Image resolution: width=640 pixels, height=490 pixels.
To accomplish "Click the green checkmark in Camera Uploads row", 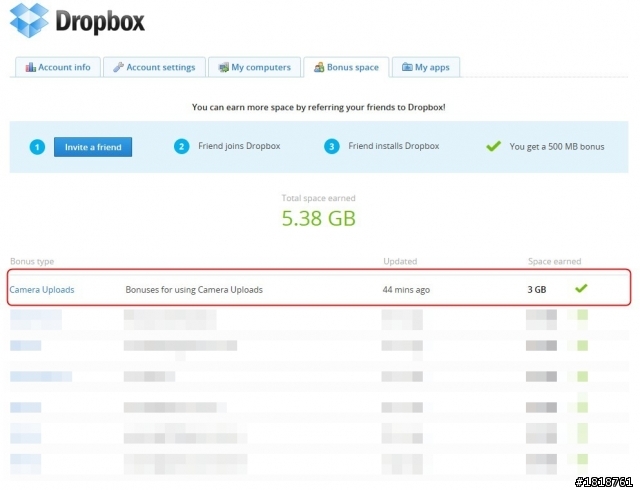I will tap(581, 288).
